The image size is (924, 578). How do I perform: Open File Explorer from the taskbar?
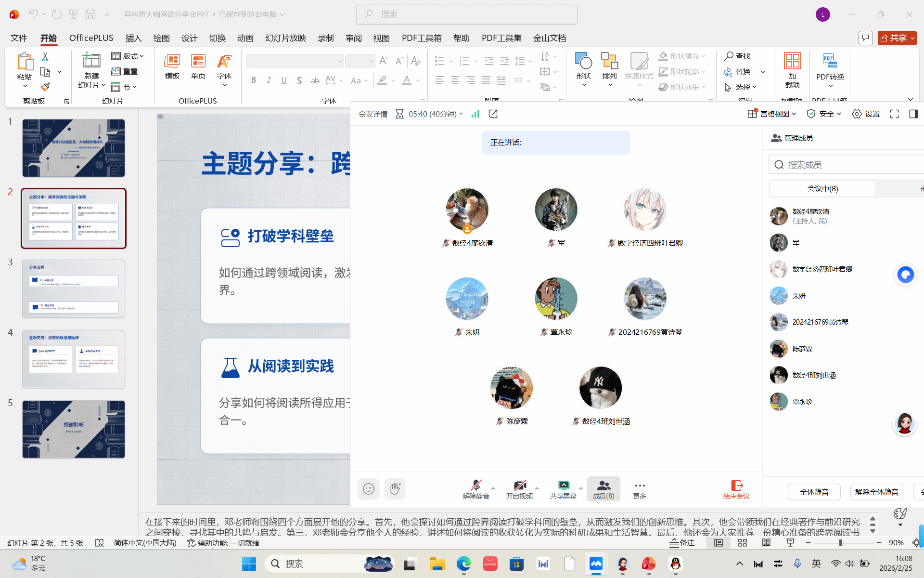[x=437, y=564]
